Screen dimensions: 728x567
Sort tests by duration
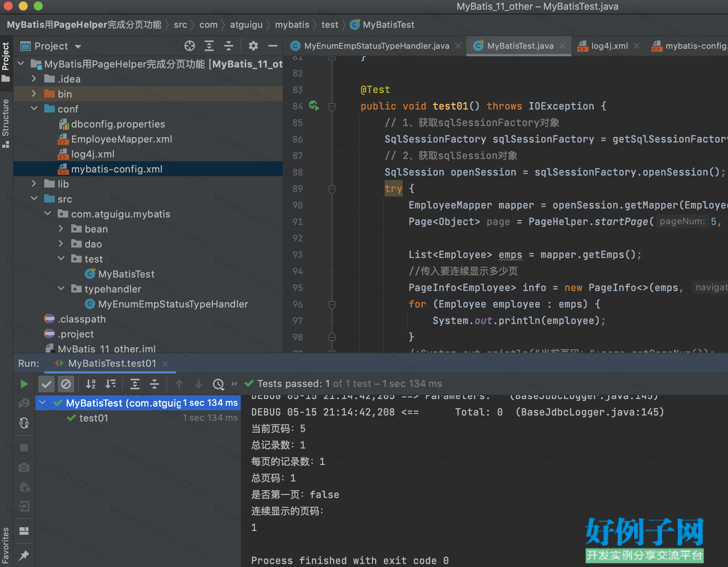pos(110,384)
